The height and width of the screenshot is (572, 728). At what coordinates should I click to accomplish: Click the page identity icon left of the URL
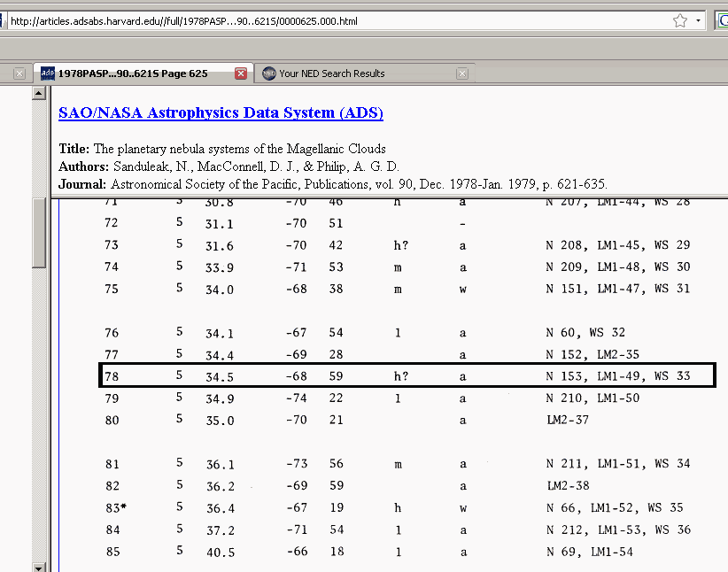4,20
